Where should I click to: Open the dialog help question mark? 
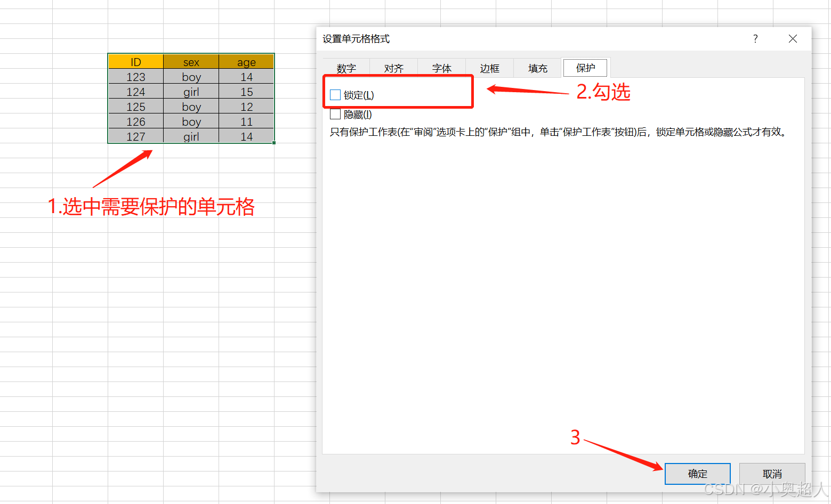[755, 38]
